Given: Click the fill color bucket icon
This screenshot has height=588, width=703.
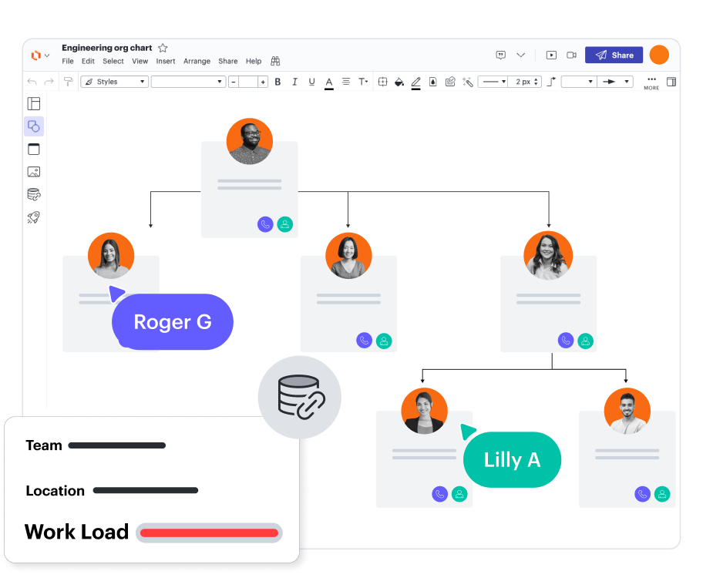Looking at the screenshot, I should pos(399,82).
